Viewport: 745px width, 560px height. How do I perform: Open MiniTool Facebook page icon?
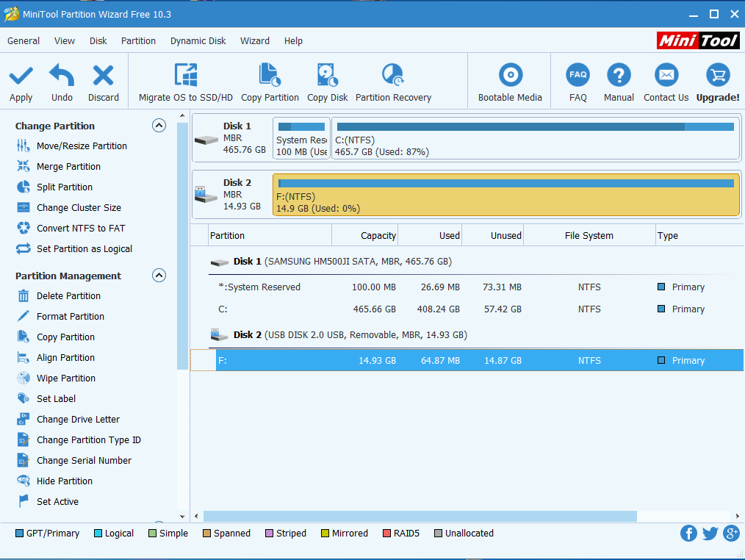point(688,533)
